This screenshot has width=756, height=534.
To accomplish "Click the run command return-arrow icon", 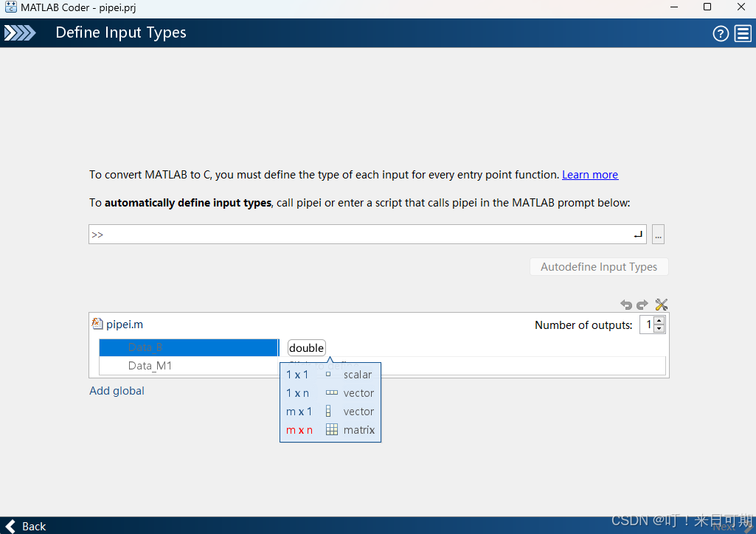I will coord(638,235).
